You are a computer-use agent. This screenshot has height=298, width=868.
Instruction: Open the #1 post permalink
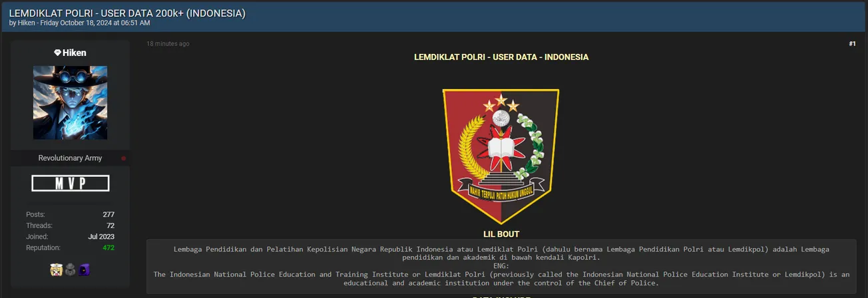click(x=852, y=44)
